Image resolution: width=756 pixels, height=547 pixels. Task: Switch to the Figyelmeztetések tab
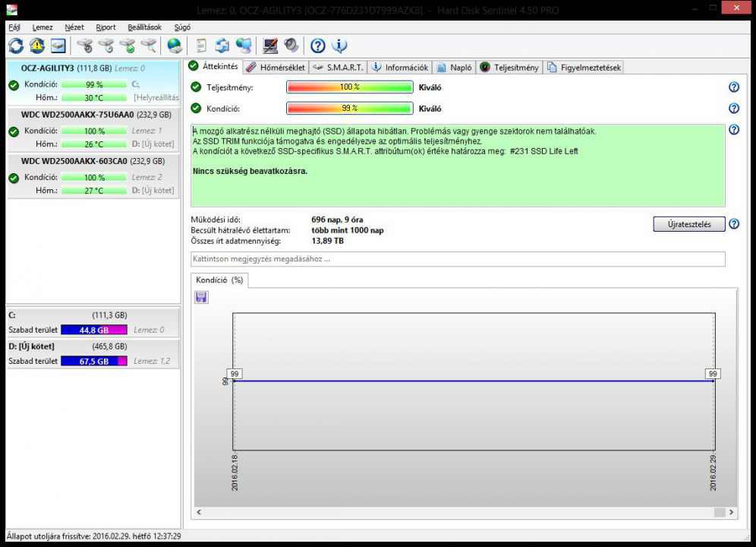[x=584, y=68]
